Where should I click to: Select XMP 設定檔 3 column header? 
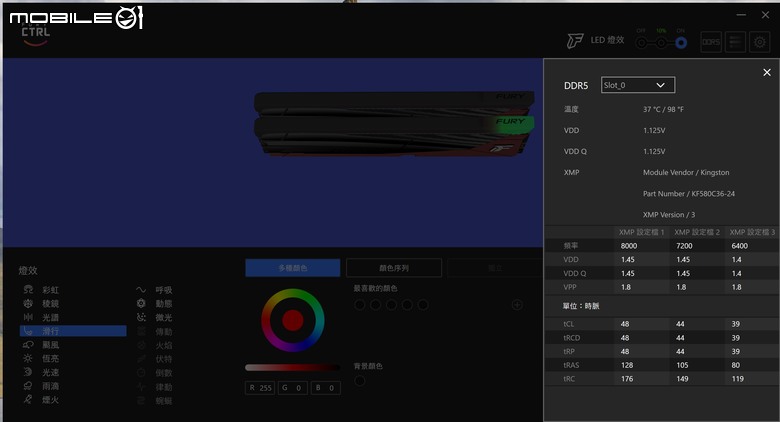pyautogui.click(x=752, y=232)
